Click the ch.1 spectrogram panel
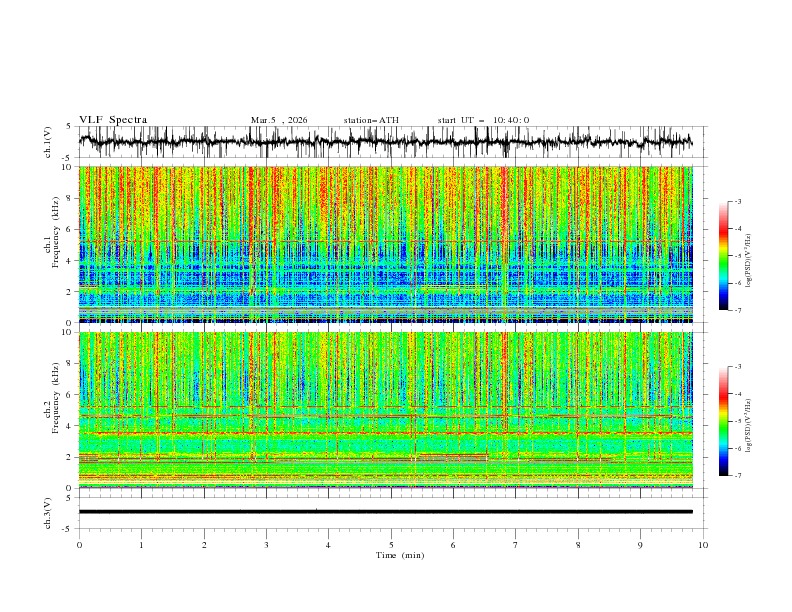Image resolution: width=792 pixels, height=612 pixels. point(386,244)
